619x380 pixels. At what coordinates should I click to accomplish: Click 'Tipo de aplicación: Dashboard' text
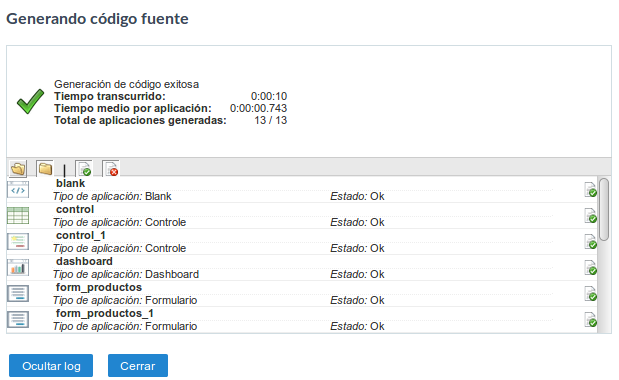click(126, 275)
